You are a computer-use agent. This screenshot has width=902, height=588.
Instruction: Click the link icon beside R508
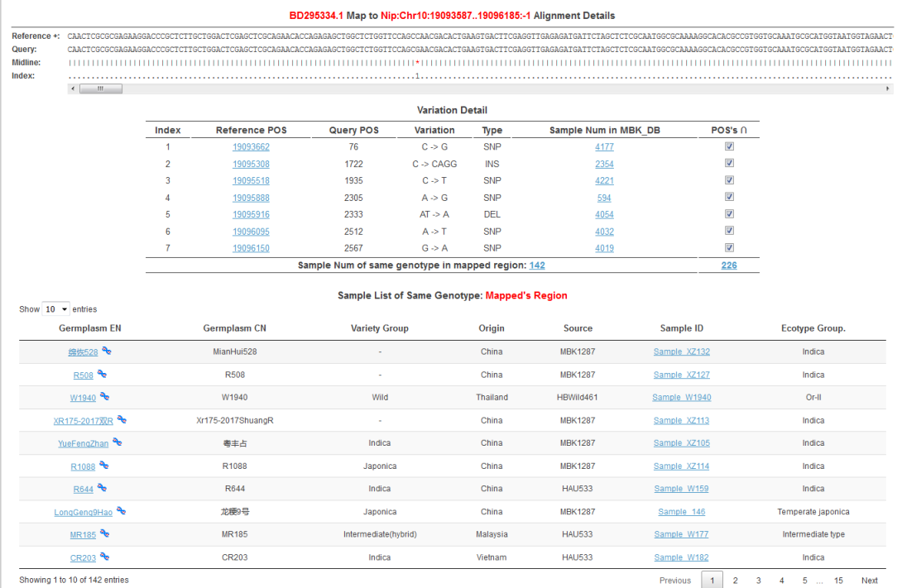pyautogui.click(x=102, y=374)
